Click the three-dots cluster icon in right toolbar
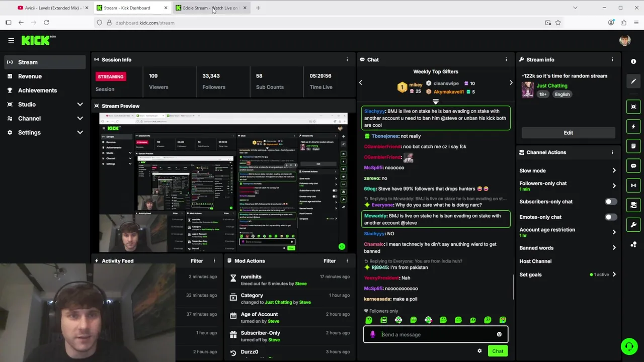Screen dimensions: 644x362 point(633,244)
